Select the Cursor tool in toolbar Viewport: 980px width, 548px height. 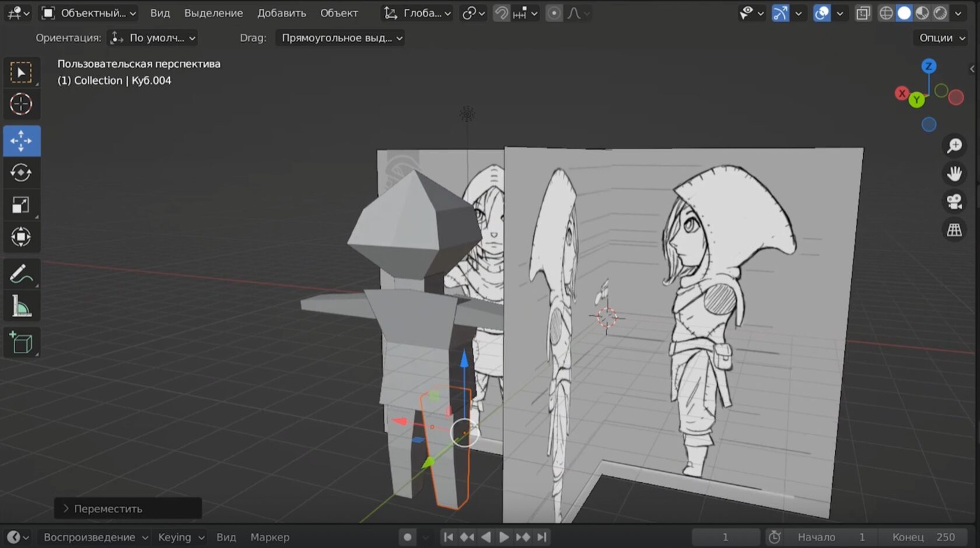[x=21, y=104]
